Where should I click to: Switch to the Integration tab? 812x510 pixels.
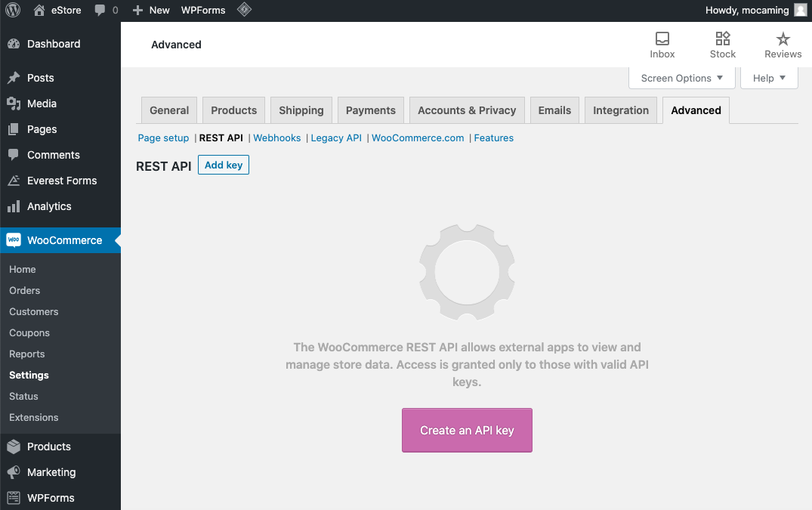coord(621,110)
